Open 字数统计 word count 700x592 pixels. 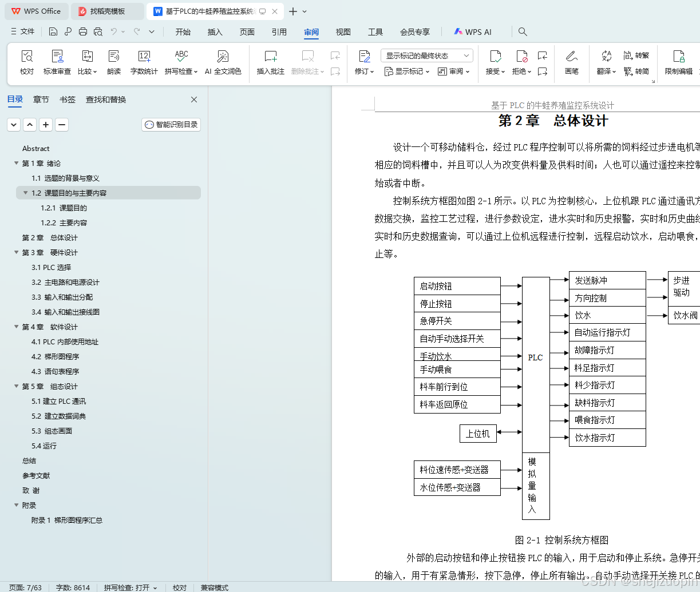(144, 62)
